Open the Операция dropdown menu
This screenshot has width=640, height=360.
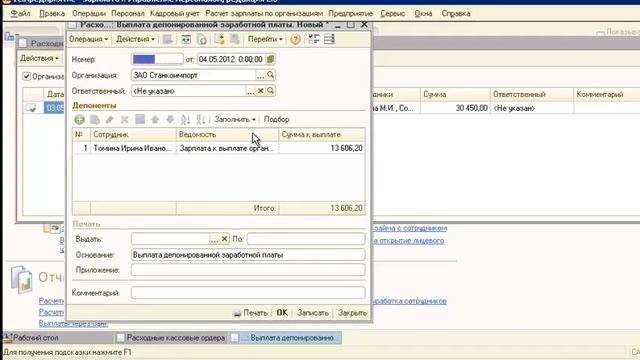[88, 39]
